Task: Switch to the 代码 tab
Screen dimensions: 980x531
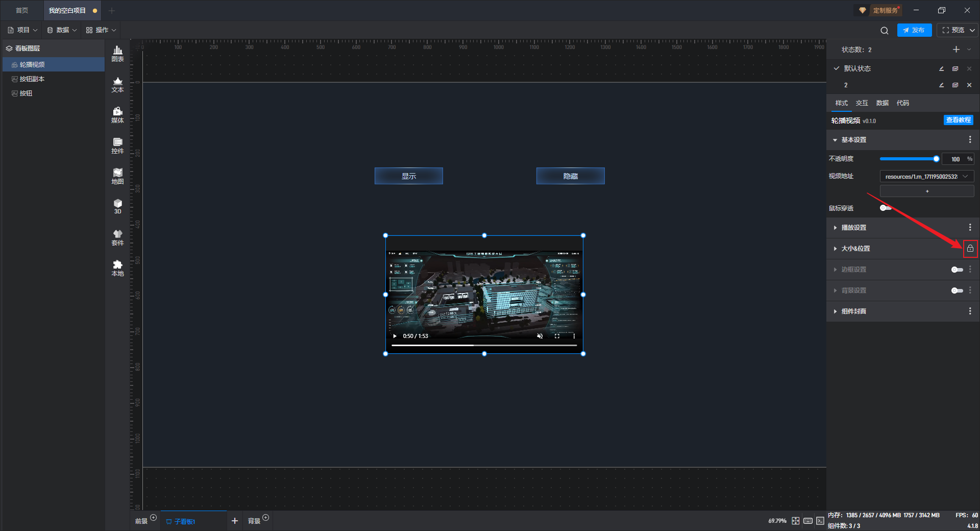Action: (902, 103)
